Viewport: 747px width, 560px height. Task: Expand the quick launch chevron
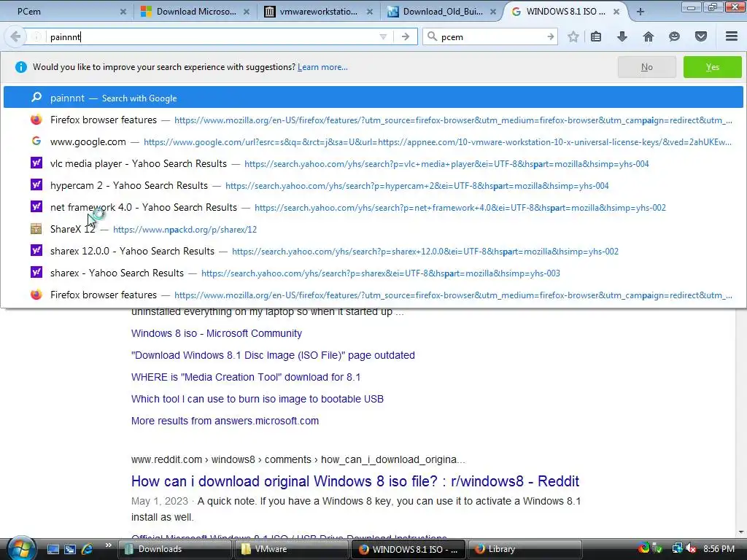108,545
